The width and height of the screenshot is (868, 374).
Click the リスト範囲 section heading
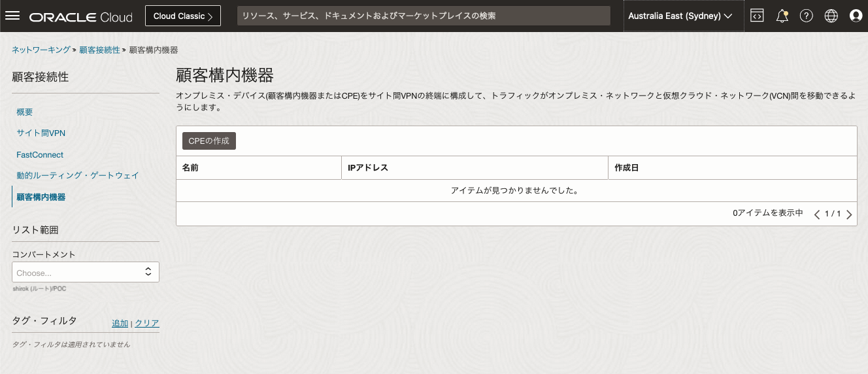35,230
